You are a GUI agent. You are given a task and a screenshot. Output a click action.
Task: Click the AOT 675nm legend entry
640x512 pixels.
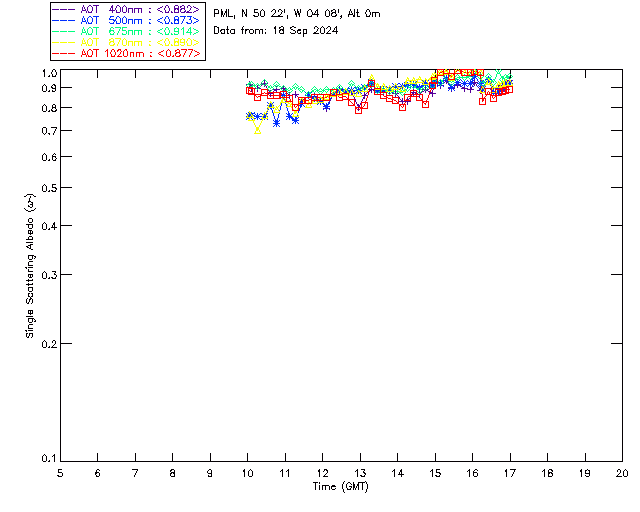pos(126,31)
